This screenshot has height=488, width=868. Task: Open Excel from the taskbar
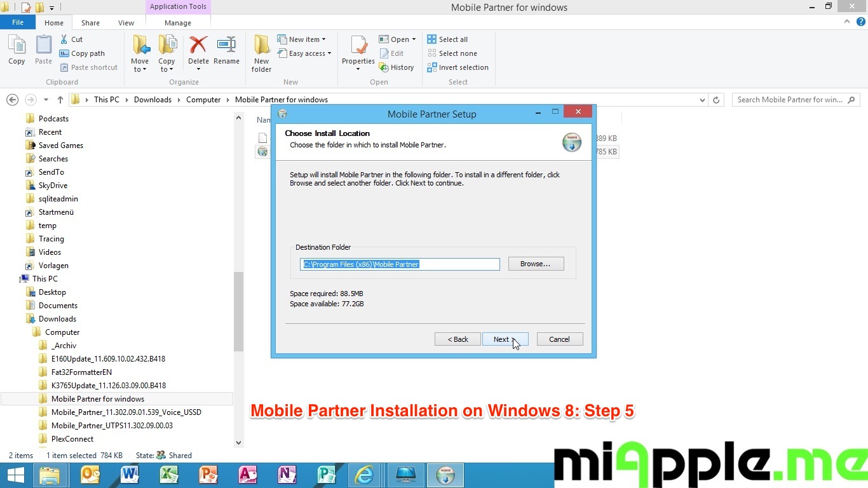pyautogui.click(x=168, y=475)
